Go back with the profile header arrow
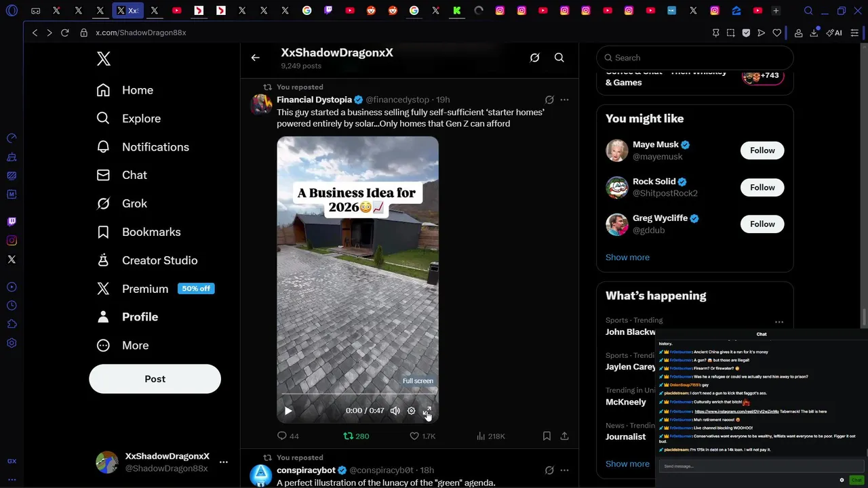The image size is (868, 488). tap(255, 58)
